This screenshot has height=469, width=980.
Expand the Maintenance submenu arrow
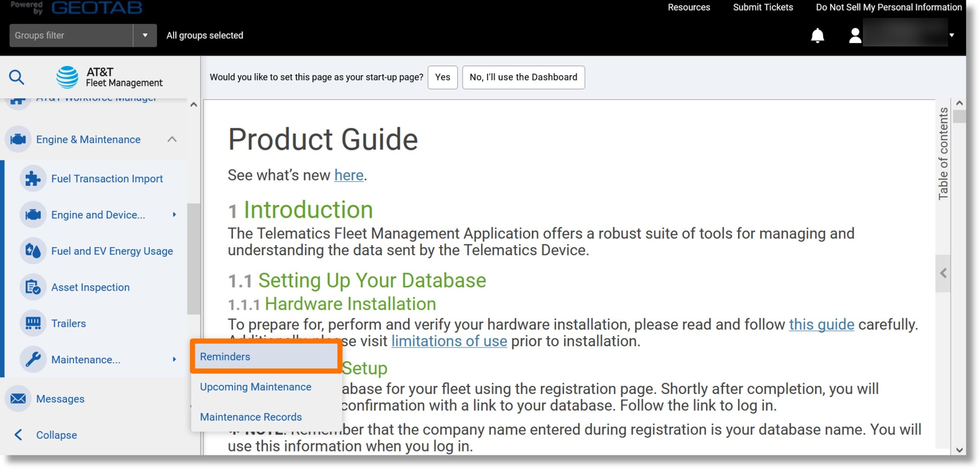tap(175, 359)
